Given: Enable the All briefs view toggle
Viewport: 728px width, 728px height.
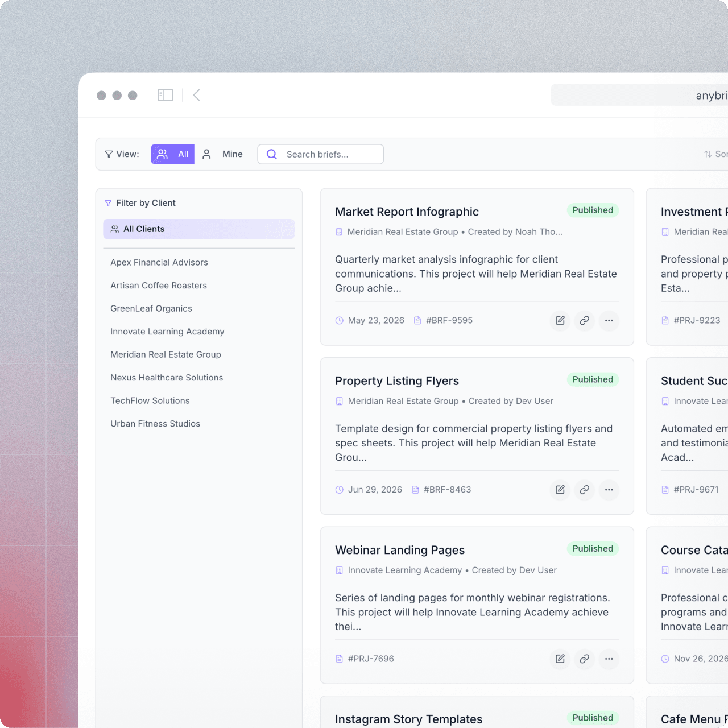Looking at the screenshot, I should pyautogui.click(x=172, y=154).
